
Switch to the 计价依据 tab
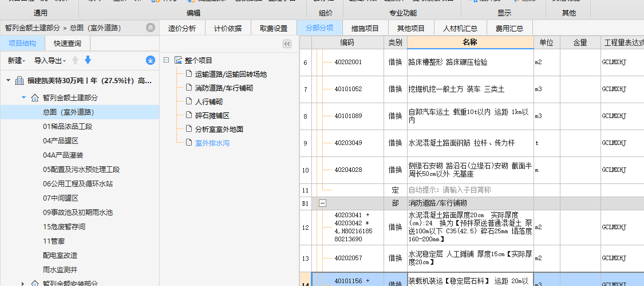(x=227, y=29)
